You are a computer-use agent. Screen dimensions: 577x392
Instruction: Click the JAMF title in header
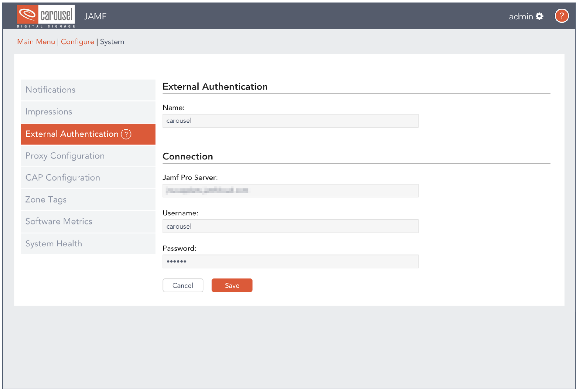[x=95, y=16]
